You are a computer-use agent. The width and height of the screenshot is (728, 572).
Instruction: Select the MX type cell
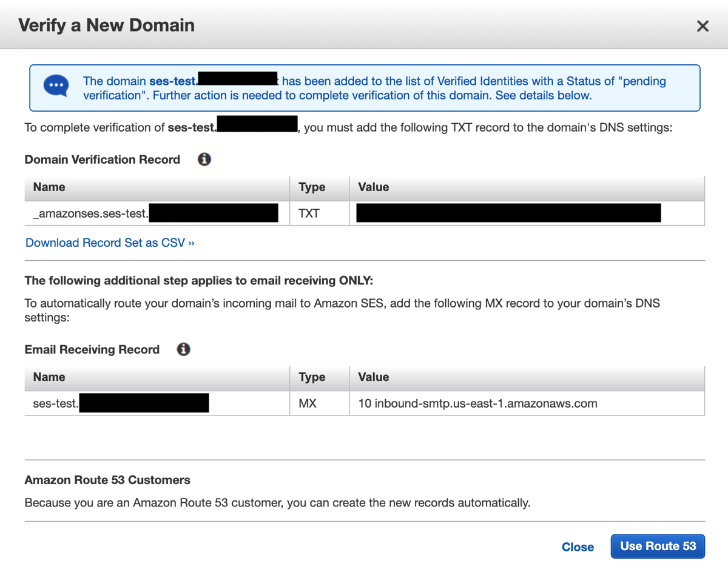[308, 403]
